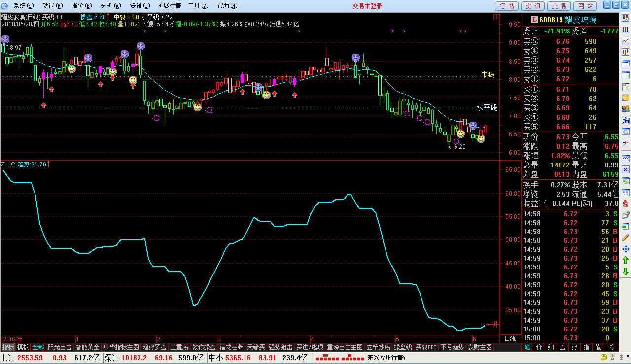The width and height of the screenshot is (631, 364).
Task: Click the RSI indicator sidebar icon
Action: [x=626, y=169]
